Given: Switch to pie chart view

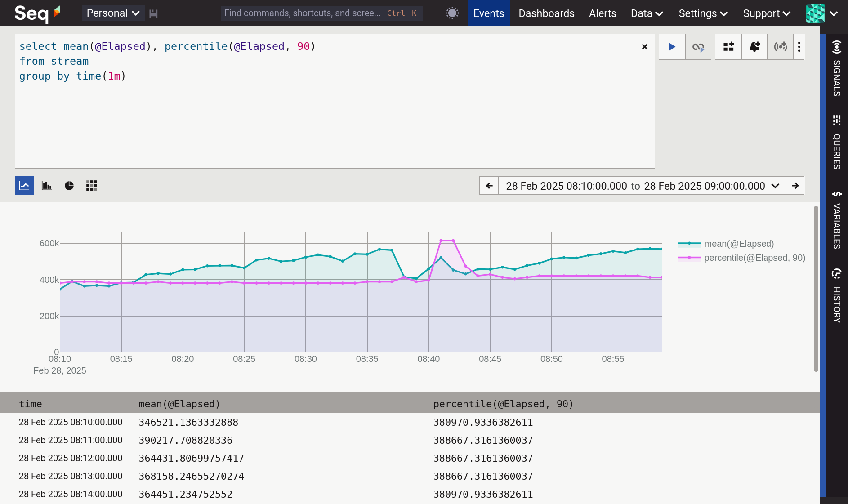Looking at the screenshot, I should click(x=69, y=186).
